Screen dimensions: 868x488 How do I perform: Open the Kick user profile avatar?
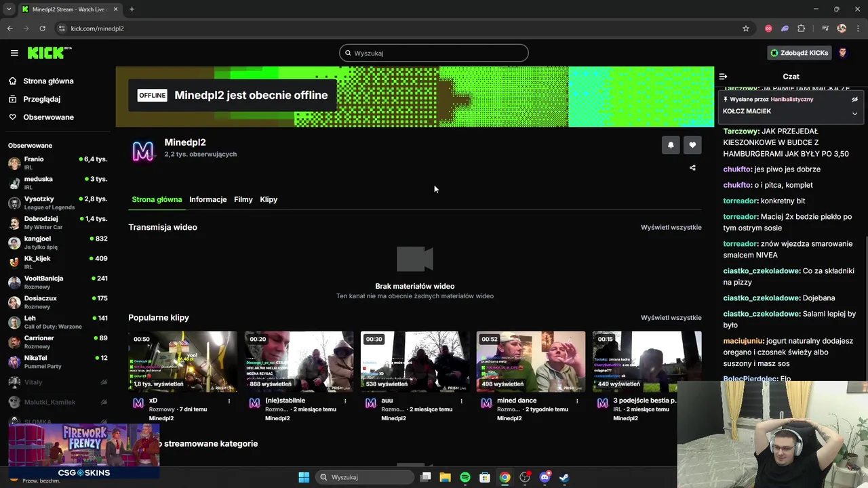pos(843,53)
